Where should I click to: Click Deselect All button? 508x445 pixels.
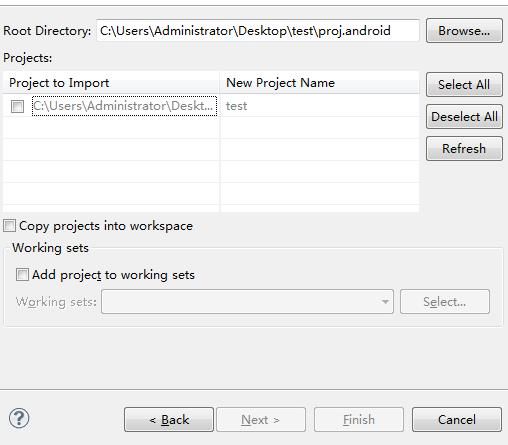pyautogui.click(x=464, y=116)
